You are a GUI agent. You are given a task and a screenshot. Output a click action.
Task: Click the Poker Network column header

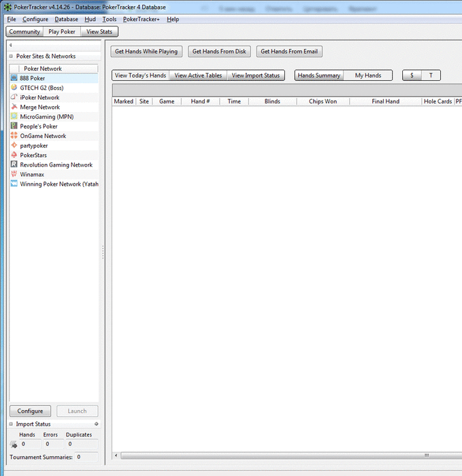tap(59, 69)
